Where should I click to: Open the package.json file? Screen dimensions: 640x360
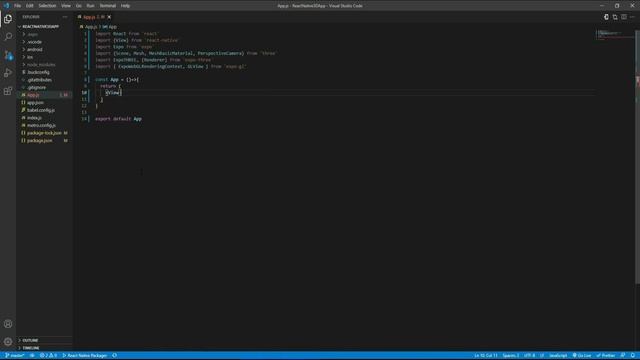click(40, 140)
